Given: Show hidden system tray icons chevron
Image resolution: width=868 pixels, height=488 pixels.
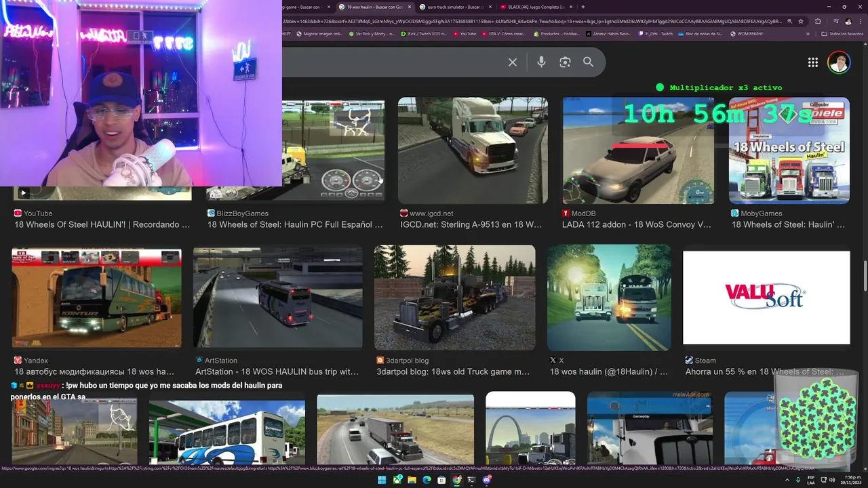Looking at the screenshot, I should tap(787, 480).
